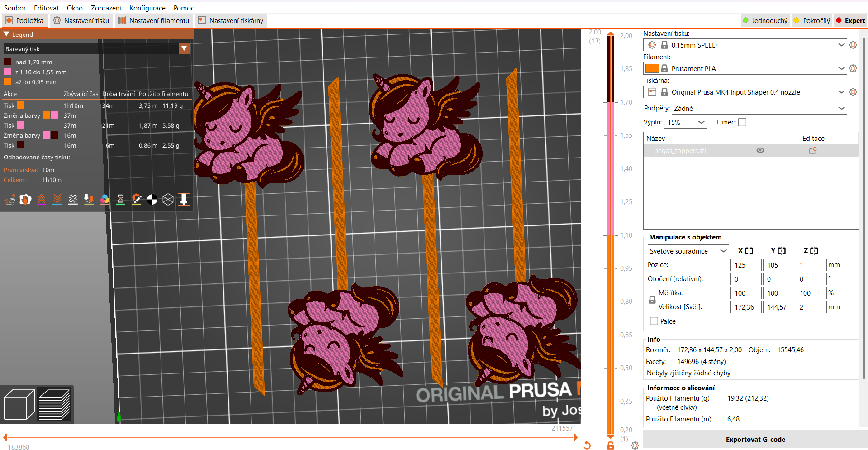Toggle tool marker nozzle icon

point(184,199)
